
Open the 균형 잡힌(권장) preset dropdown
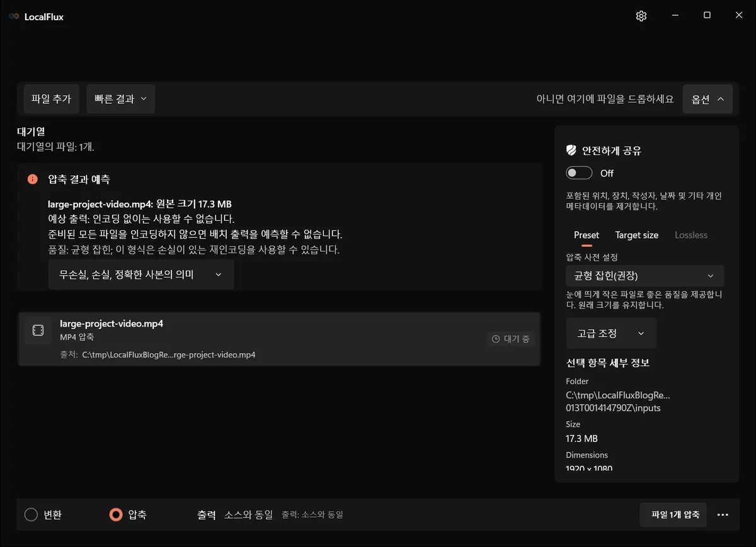click(x=644, y=276)
